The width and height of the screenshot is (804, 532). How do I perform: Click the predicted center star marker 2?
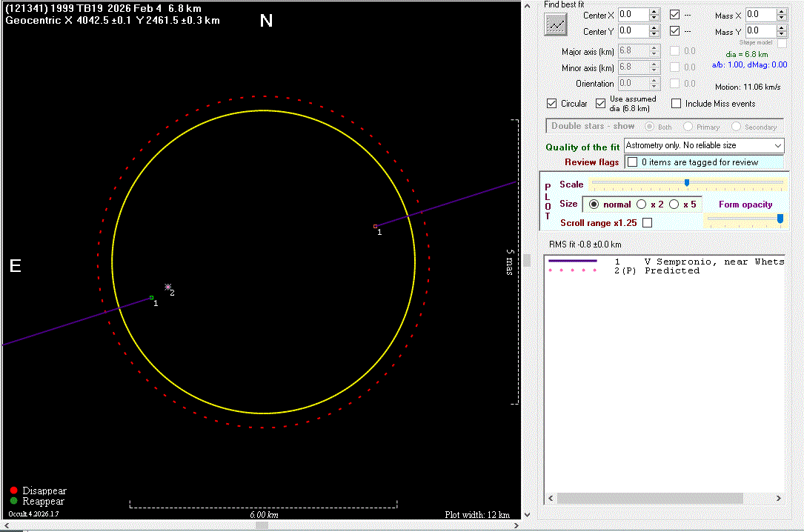point(168,287)
